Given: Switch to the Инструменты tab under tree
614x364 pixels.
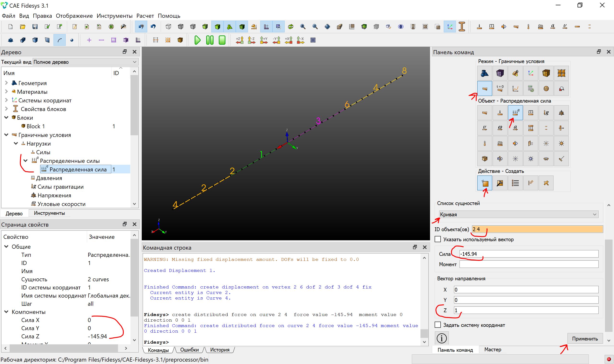Looking at the screenshot, I should [x=49, y=213].
